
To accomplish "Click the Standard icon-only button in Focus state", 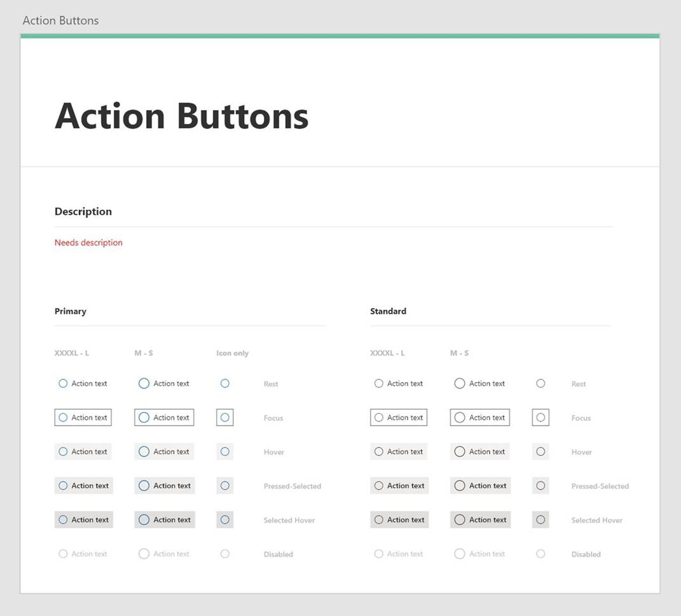I will pyautogui.click(x=540, y=417).
